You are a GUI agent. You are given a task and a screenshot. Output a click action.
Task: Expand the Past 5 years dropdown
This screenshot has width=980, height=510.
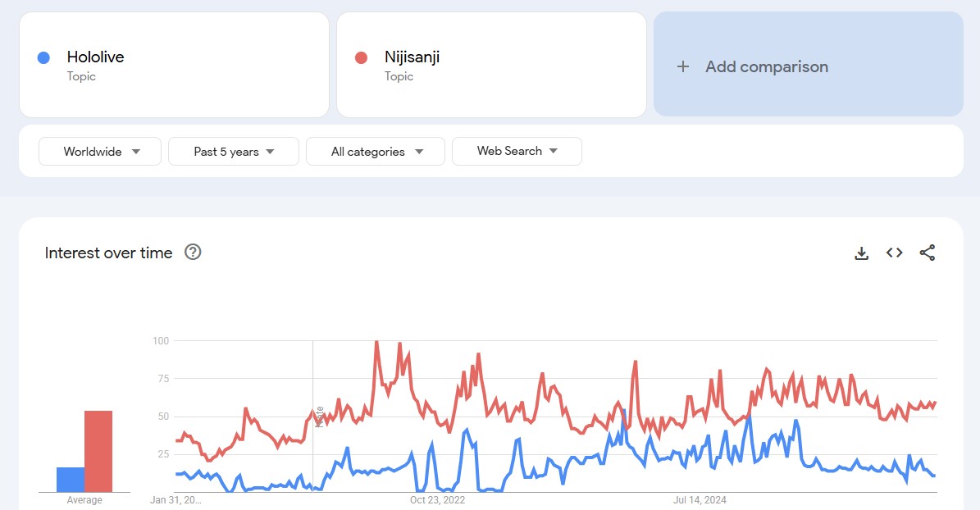[x=234, y=152]
